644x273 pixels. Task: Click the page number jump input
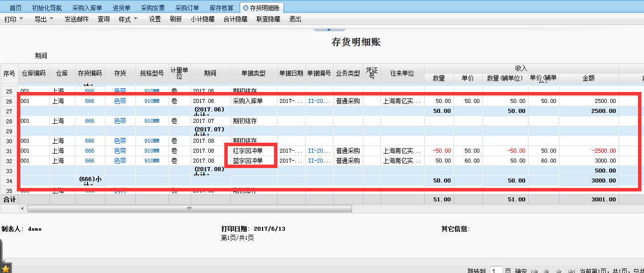pyautogui.click(x=496, y=271)
